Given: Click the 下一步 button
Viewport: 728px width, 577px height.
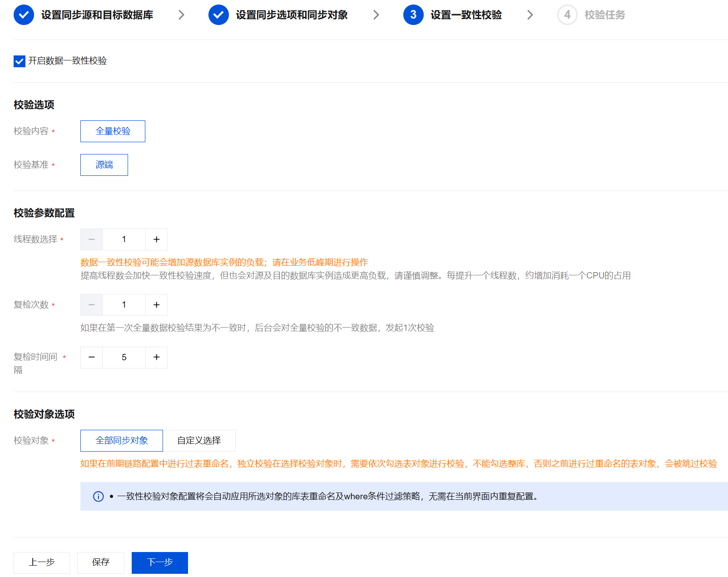Looking at the screenshot, I should click(x=160, y=563).
